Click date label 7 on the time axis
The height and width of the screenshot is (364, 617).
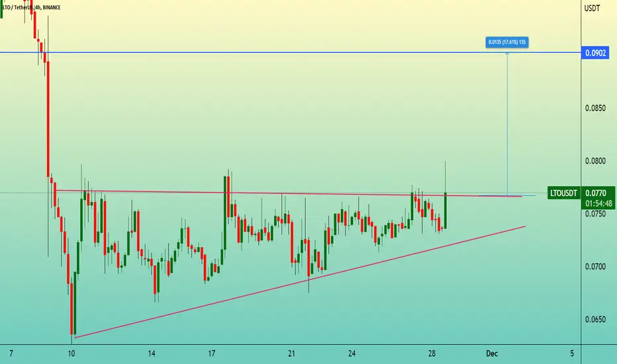pos(11,353)
